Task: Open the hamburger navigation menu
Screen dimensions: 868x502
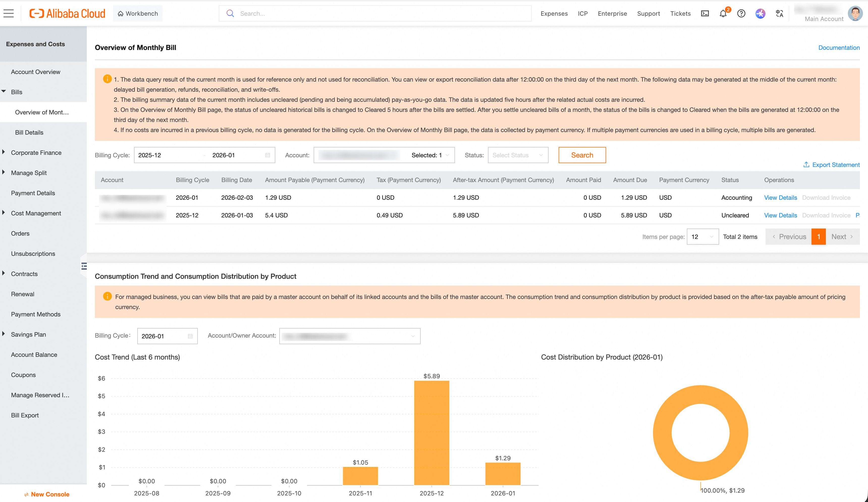Action: click(8, 13)
